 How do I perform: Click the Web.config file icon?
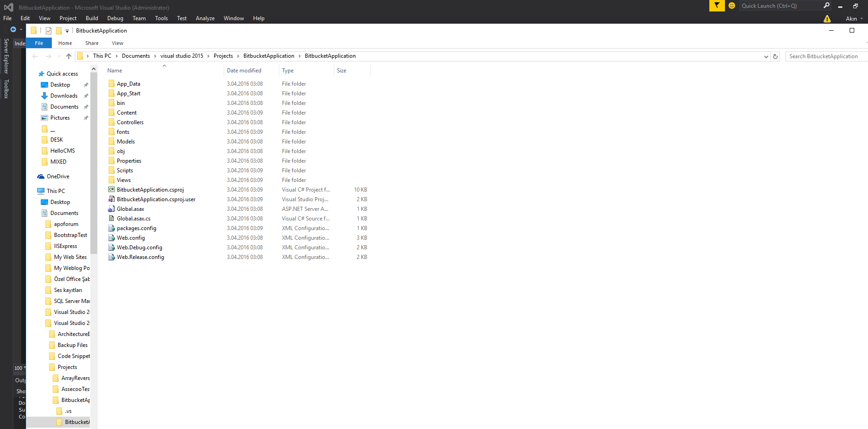coord(111,237)
